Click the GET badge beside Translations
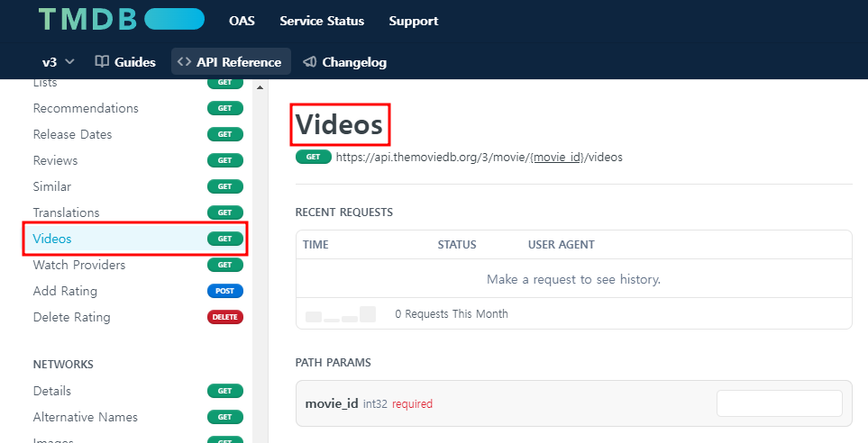This screenshot has width=868, height=443. [x=225, y=212]
